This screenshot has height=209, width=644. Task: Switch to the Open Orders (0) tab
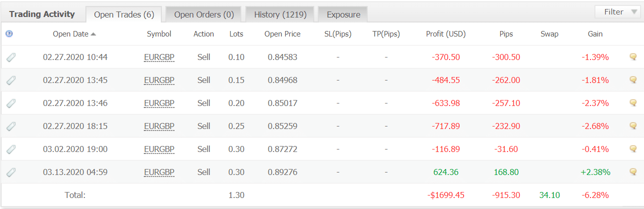pyautogui.click(x=204, y=14)
